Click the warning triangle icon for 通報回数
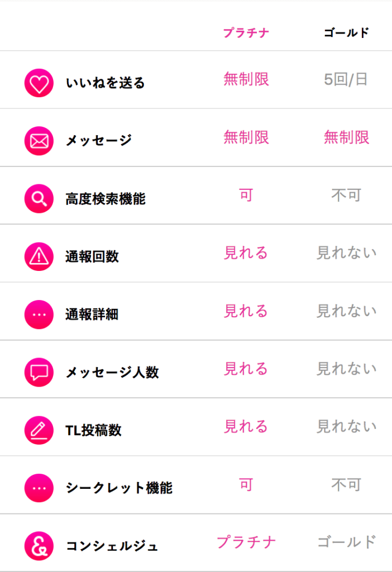The image size is (392, 572). [x=39, y=256]
